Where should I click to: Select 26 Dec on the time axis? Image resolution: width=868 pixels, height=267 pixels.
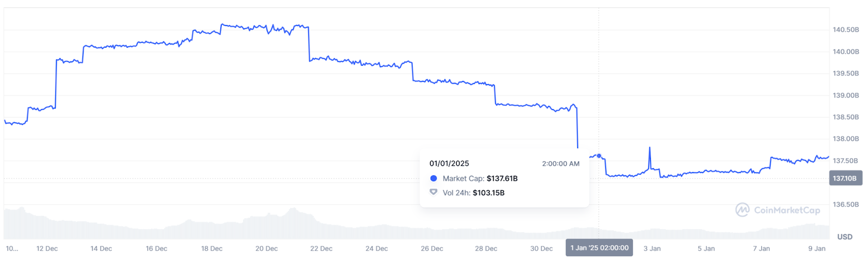click(432, 249)
